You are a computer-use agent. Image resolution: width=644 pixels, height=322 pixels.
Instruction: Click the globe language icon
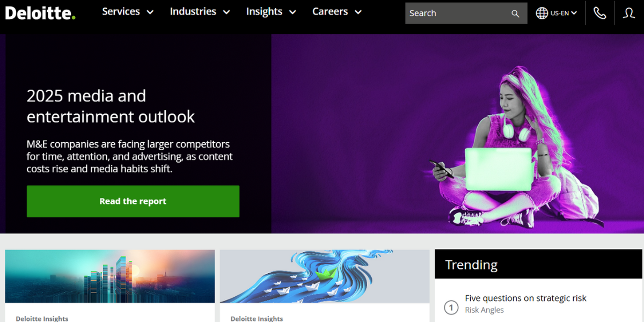point(542,13)
